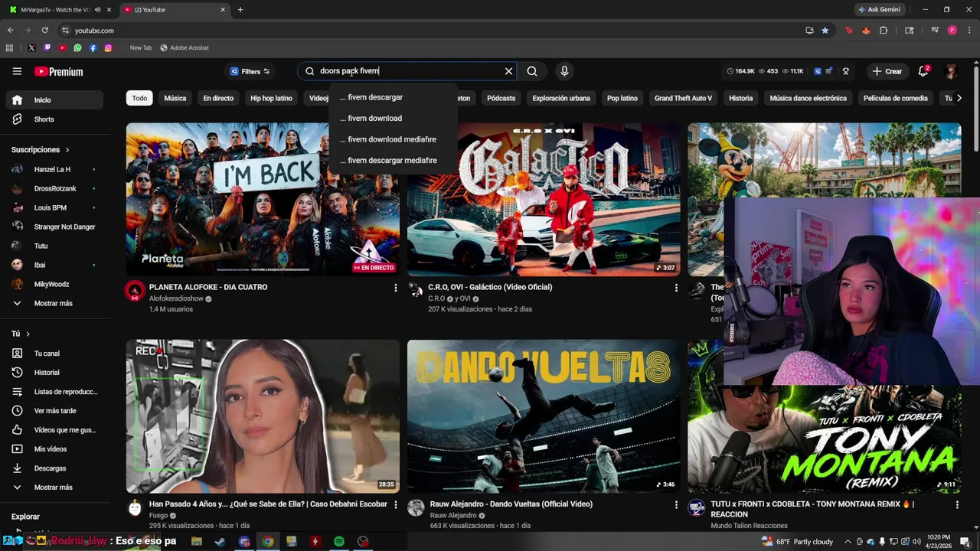
Task: Open the WhatsApp bookmark shortcut
Action: (x=77, y=47)
